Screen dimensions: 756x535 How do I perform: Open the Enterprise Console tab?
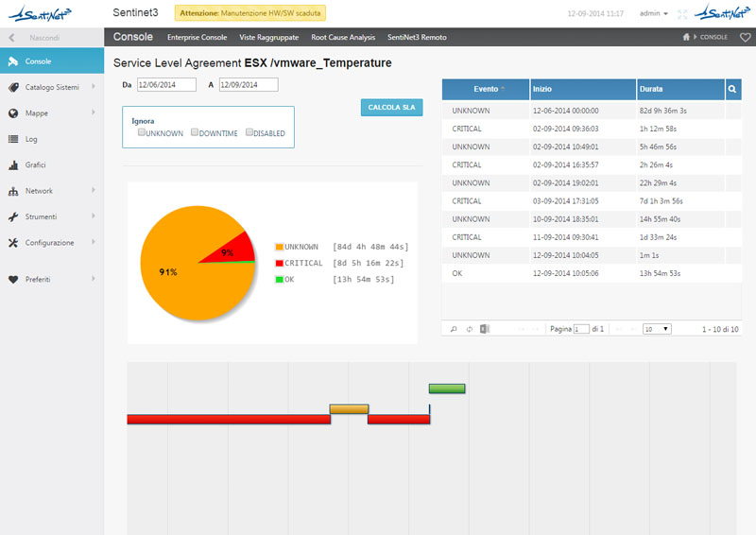[x=197, y=37]
